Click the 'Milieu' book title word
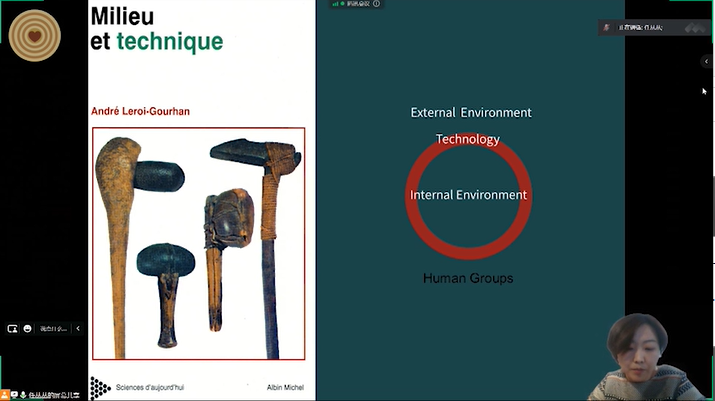Image resolution: width=715 pixels, height=401 pixels. pyautogui.click(x=122, y=16)
